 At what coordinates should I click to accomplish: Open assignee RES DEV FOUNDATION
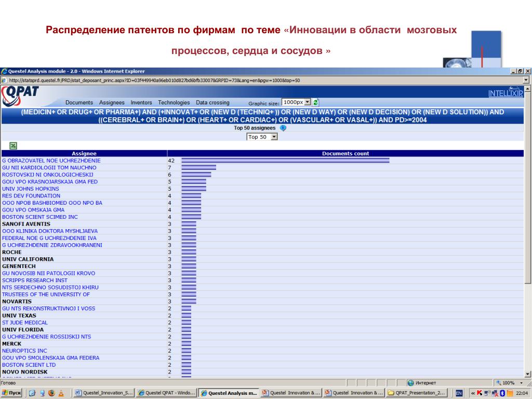(x=31, y=196)
